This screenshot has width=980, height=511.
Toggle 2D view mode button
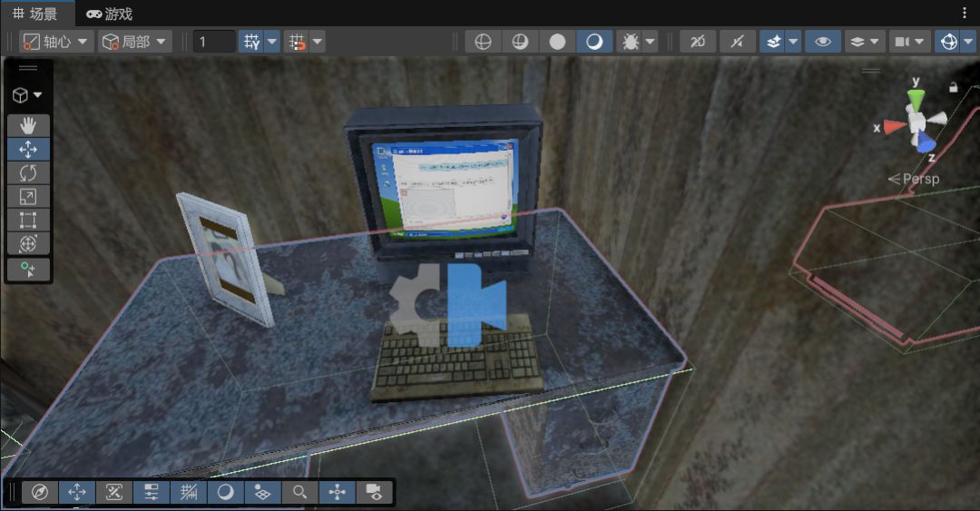point(698,42)
